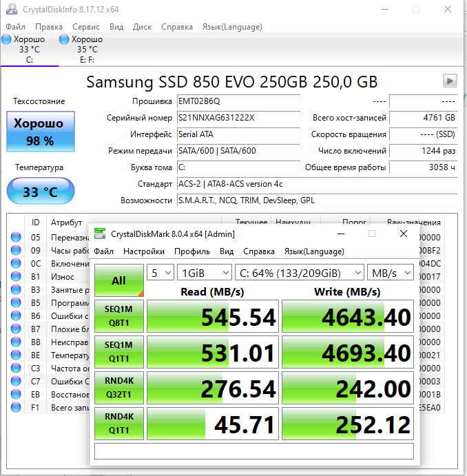Screen dimensions: 467x476
Task: Click status orb for attribute BB
Action: [16, 342]
